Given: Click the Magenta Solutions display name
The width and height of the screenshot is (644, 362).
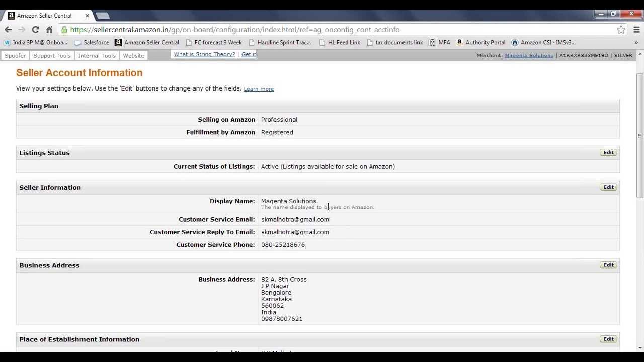Looking at the screenshot, I should [288, 201].
